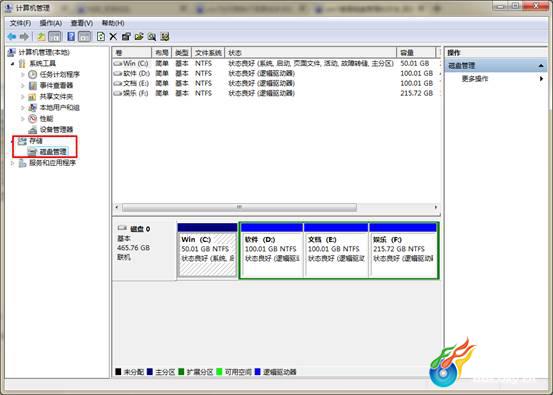The height and width of the screenshot is (395, 553).
Task: Click the 共享文件夹 node icon
Action: 32,97
